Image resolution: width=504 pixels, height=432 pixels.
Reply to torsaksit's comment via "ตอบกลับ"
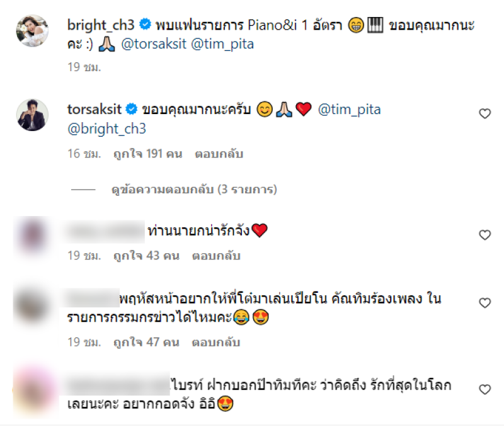pos(219,154)
